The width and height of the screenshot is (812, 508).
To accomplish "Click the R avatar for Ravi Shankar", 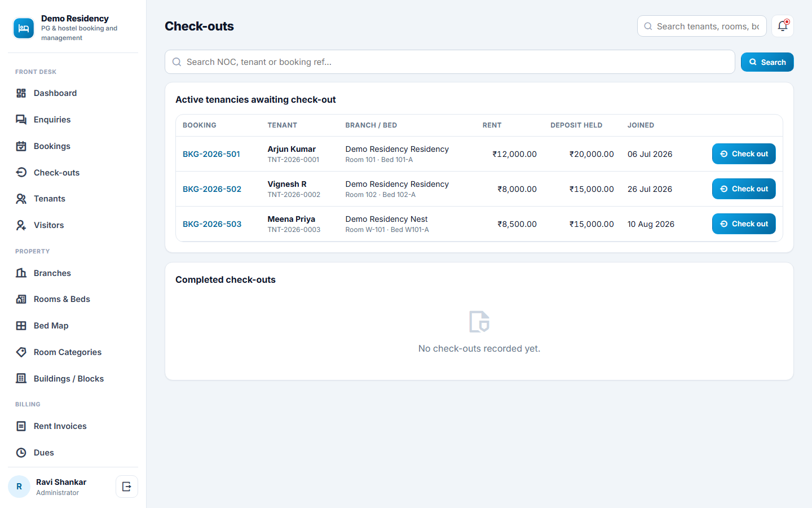I will pyautogui.click(x=19, y=487).
